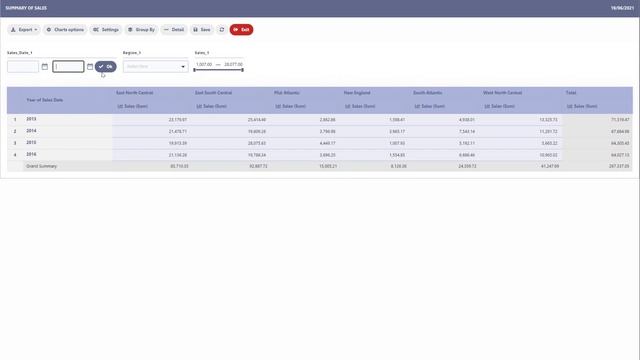Click Sales (Sum) under South Atlantic
This screenshot has height=360, width=640.
point(430,107)
